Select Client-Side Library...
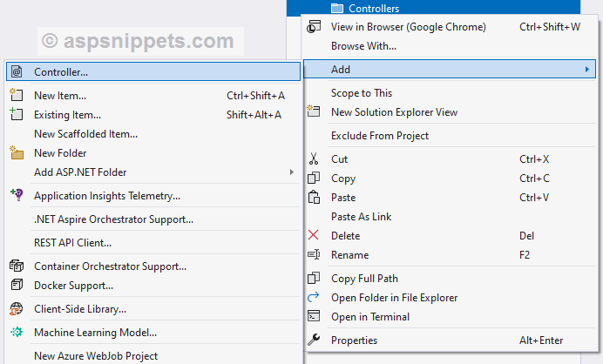 pos(153,309)
